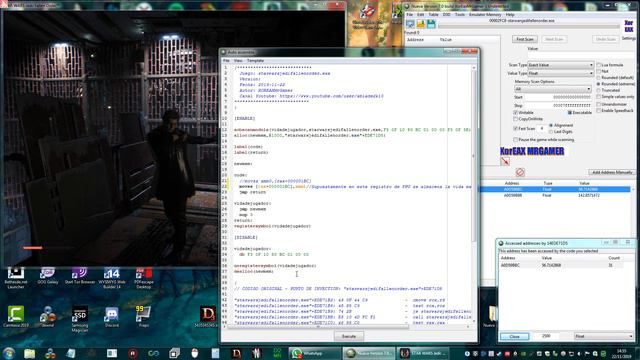Open the memory region All dropdown
Screen dimensions: 640x360
click(x=553, y=89)
